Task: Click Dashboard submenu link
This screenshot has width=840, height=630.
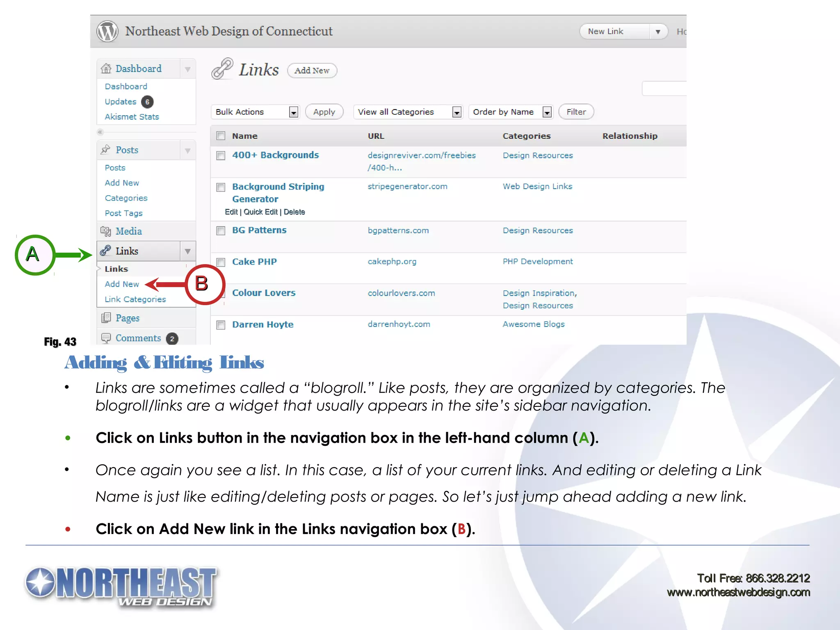Action: tap(126, 87)
